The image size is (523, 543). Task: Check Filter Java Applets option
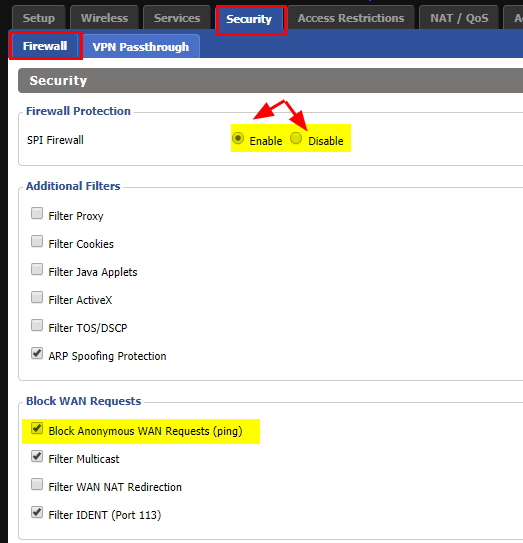coord(37,269)
